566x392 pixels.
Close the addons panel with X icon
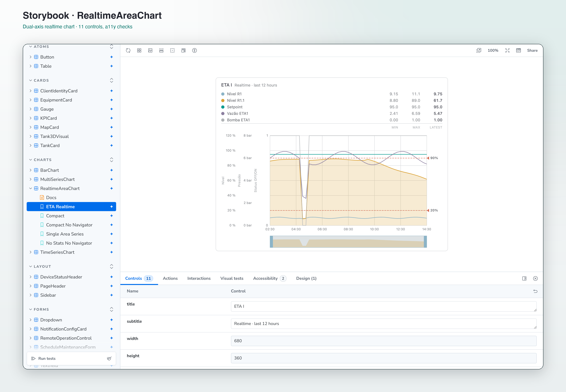[535, 278]
